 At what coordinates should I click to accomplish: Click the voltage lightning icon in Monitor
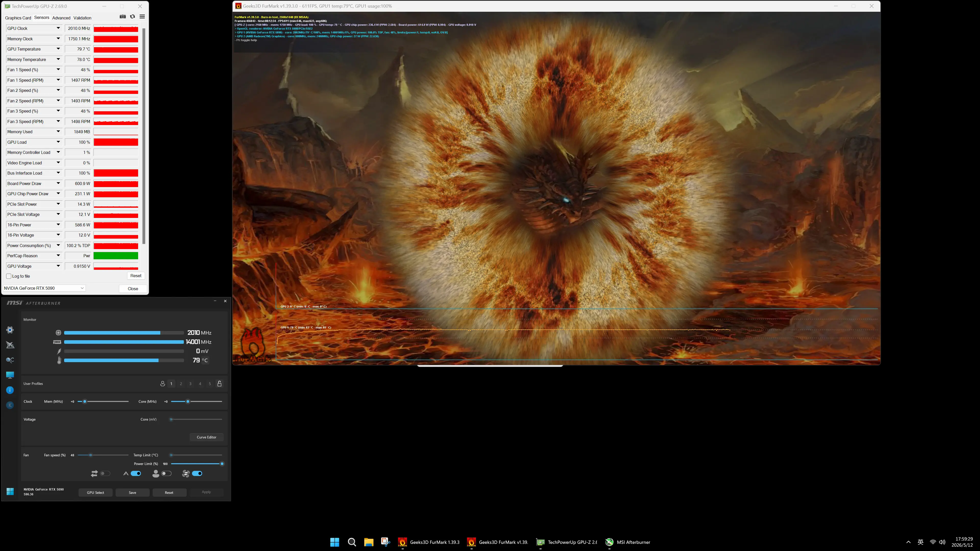coord(59,351)
